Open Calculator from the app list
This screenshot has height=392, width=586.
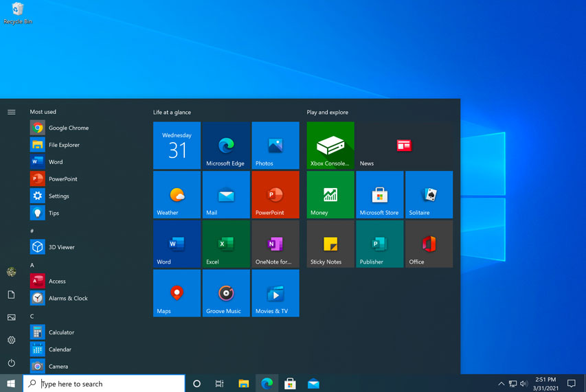pyautogui.click(x=61, y=332)
